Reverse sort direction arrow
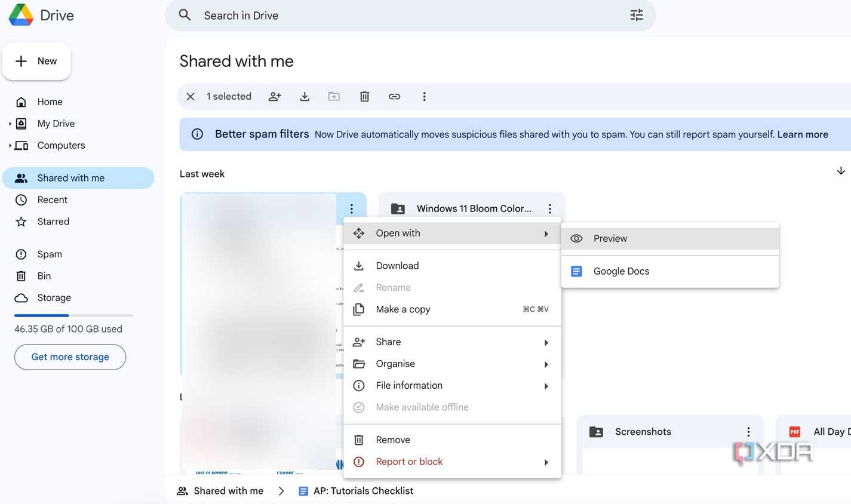The width and height of the screenshot is (851, 504). pos(841,171)
